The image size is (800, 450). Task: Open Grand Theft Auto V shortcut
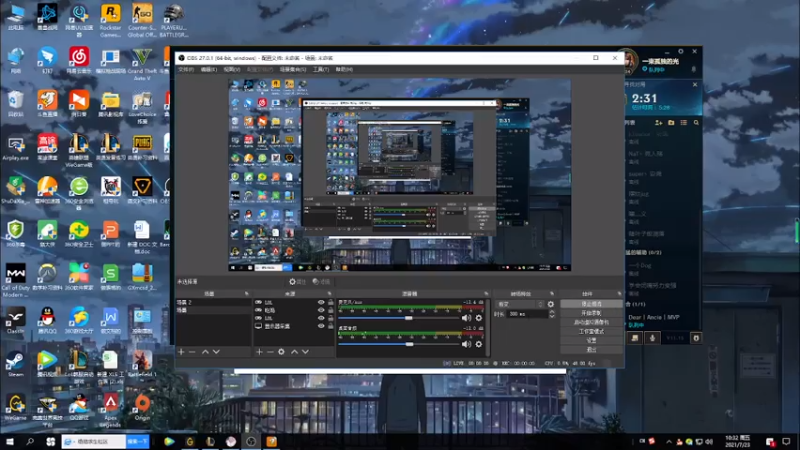(142, 64)
